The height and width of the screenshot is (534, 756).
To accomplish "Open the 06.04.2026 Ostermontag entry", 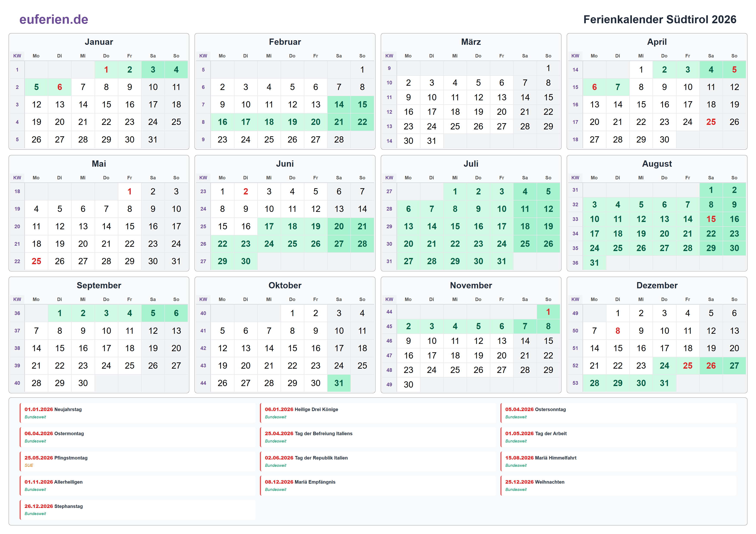I will pyautogui.click(x=138, y=437).
